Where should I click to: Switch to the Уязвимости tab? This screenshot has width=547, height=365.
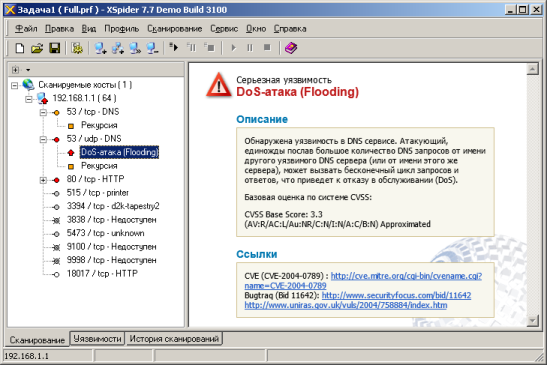coord(97,338)
